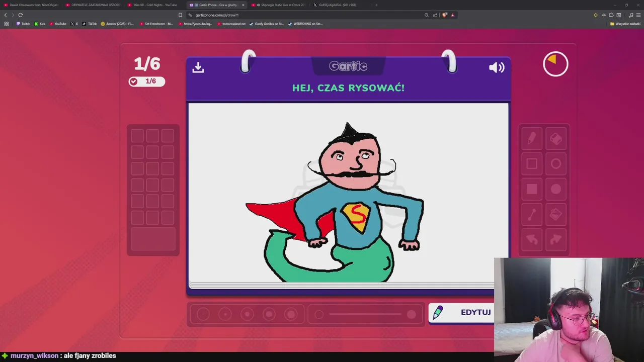Open the Amator (2025) bookmark

pos(117,24)
